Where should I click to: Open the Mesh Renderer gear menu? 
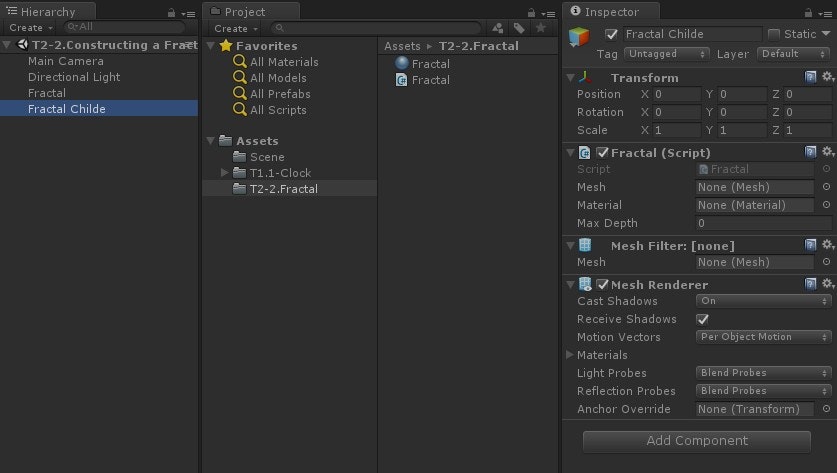coord(827,283)
